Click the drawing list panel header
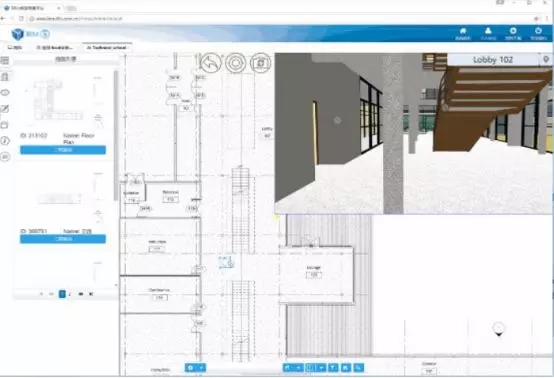Image resolution: width=554 pixels, height=378 pixels. click(66, 59)
